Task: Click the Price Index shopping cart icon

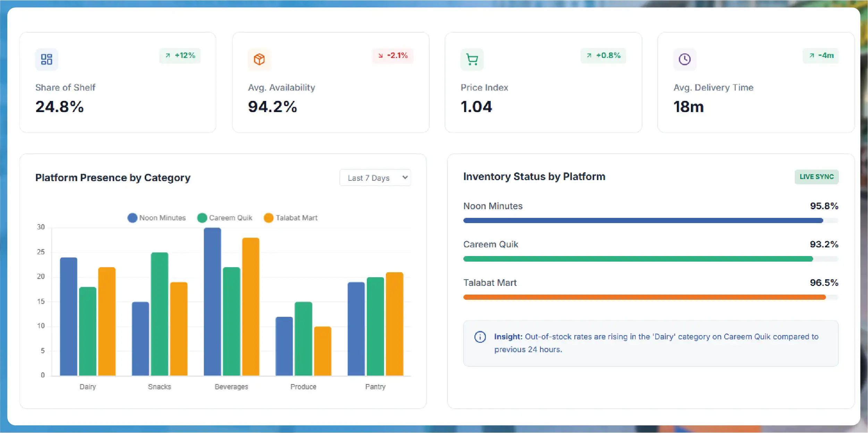Action: (x=472, y=59)
